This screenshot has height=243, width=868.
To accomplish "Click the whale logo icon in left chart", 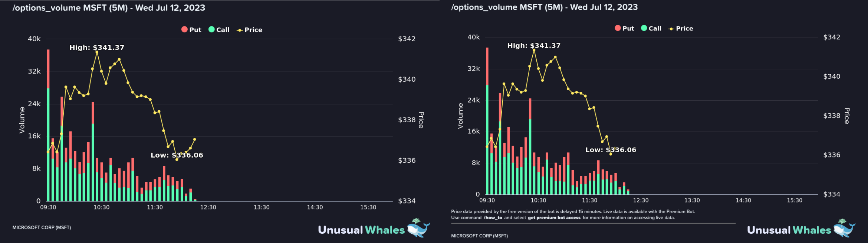I will pyautogui.click(x=418, y=228).
